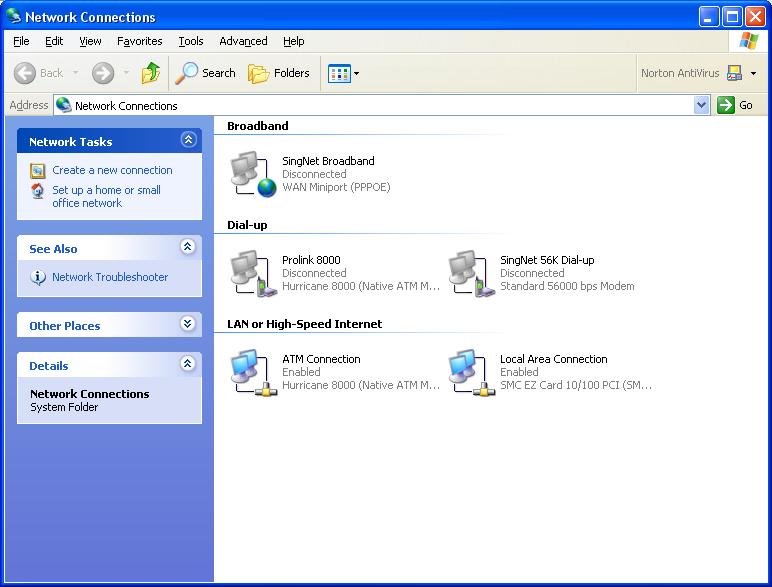The width and height of the screenshot is (772, 587).
Task: Select the Local Area Connection icon
Action: (472, 372)
